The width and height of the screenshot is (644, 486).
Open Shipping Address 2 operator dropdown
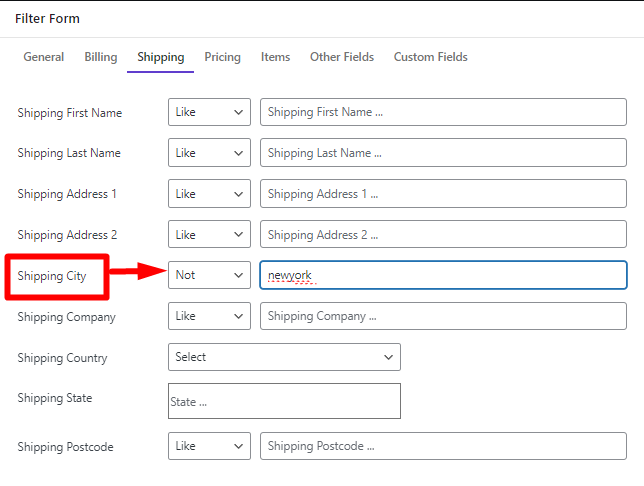tap(209, 234)
